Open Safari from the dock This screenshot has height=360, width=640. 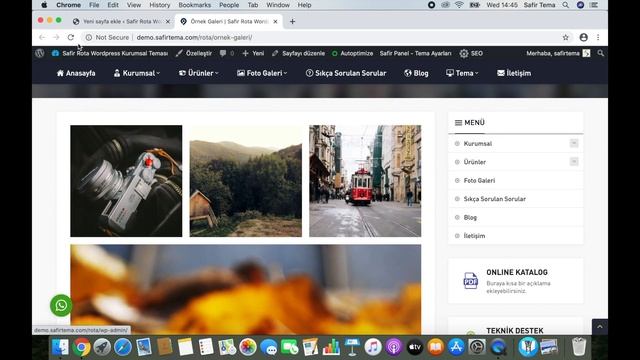[x=123, y=347]
